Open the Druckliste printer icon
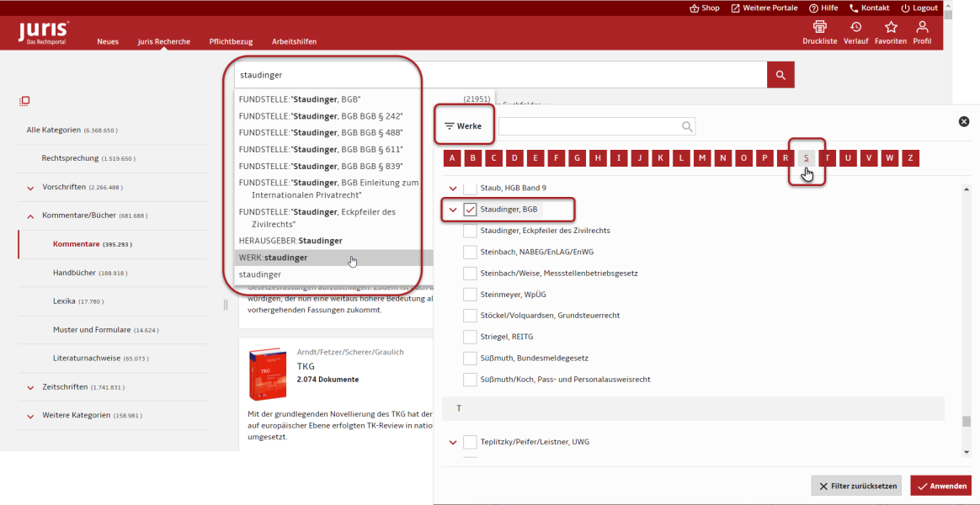 [819, 28]
